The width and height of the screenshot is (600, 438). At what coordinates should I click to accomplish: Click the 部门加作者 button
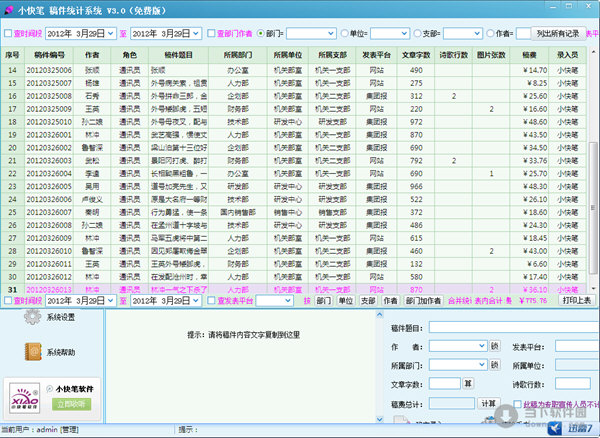tap(419, 299)
